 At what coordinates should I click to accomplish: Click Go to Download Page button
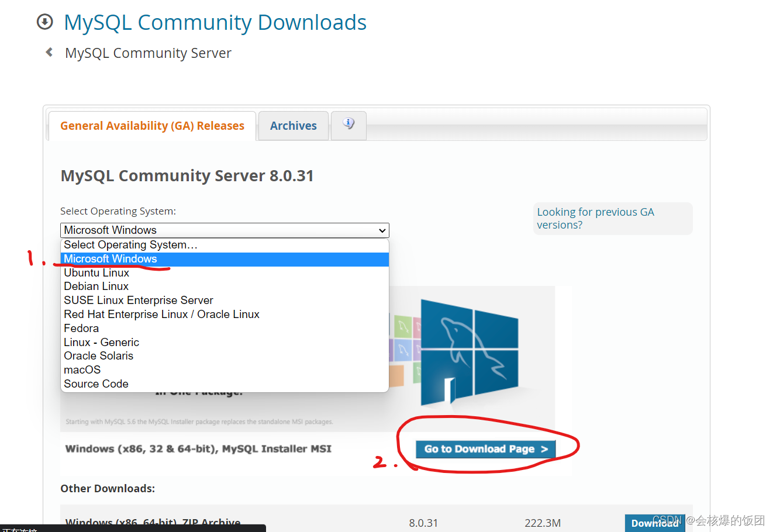pos(486,449)
